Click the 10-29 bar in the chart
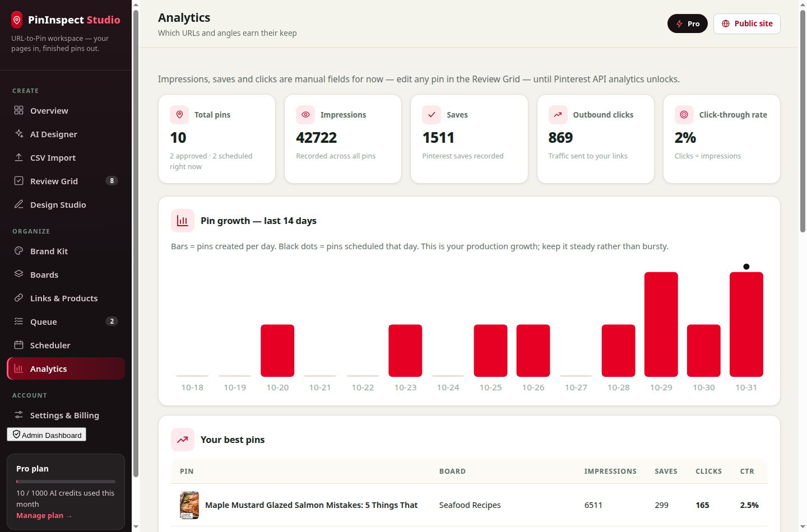 pos(661,324)
